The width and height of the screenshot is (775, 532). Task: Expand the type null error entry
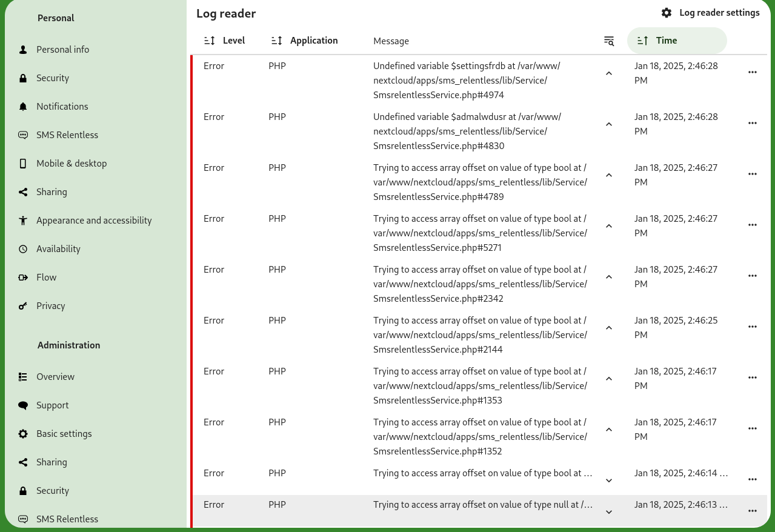coord(609,512)
